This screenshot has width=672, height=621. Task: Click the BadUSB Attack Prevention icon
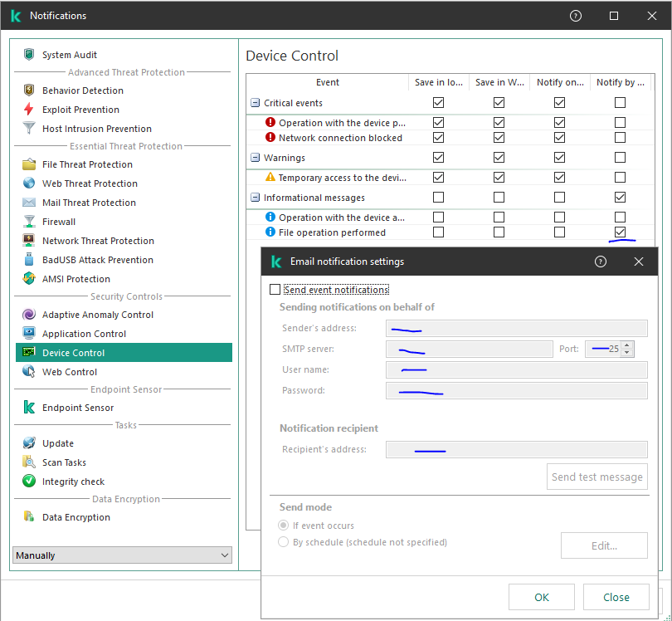(29, 260)
